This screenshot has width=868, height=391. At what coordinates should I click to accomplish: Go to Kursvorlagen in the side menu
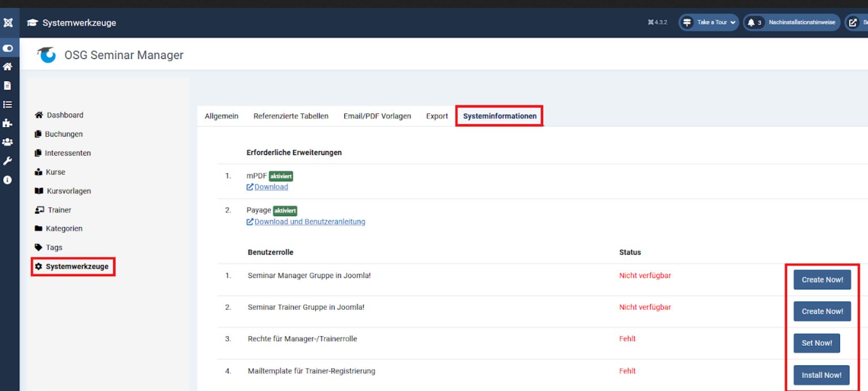pos(68,191)
